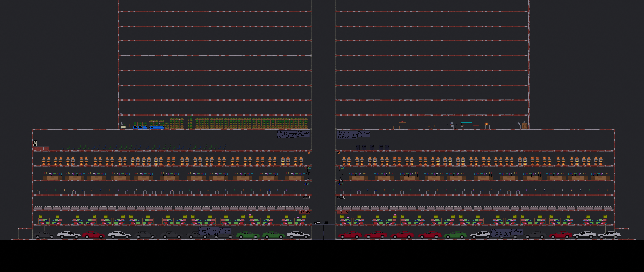Select the rightmost white car in the right garage

pyautogui.click(x=608, y=235)
